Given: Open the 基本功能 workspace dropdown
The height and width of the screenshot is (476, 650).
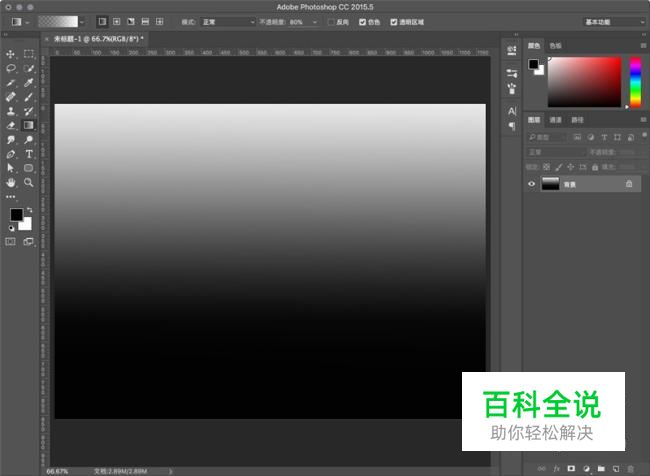Looking at the screenshot, I should pos(613,21).
